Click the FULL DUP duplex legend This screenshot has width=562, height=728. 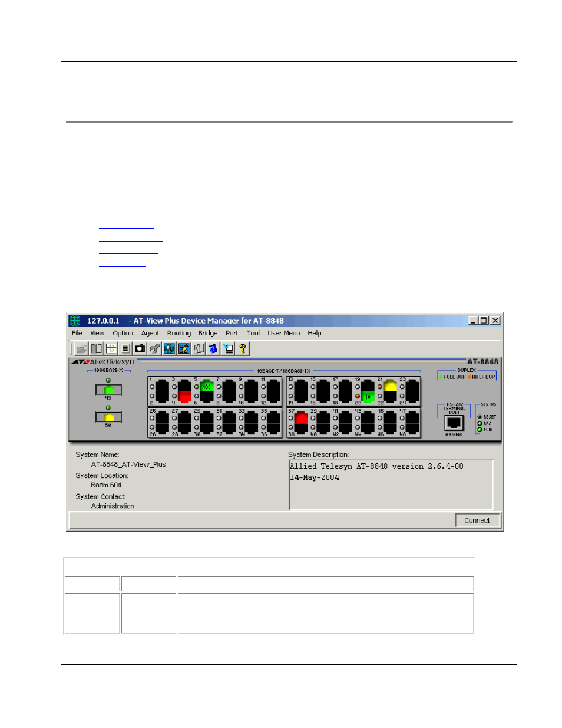pyautogui.click(x=452, y=377)
